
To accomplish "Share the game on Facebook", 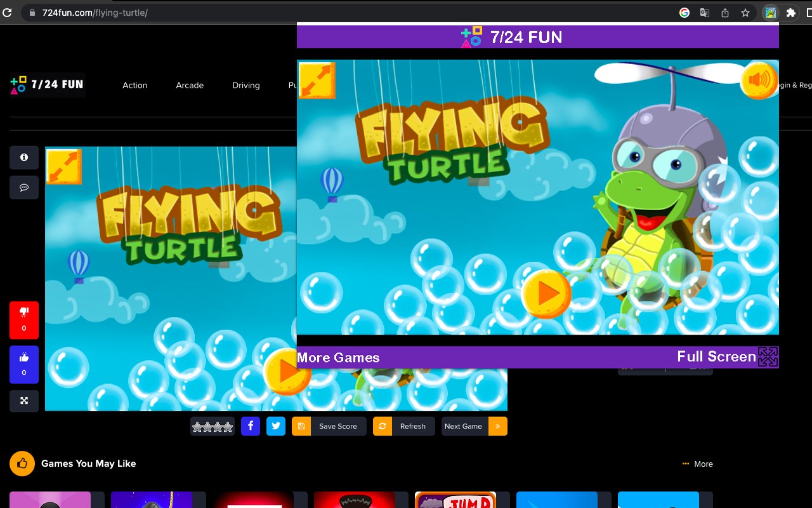I will [x=251, y=426].
